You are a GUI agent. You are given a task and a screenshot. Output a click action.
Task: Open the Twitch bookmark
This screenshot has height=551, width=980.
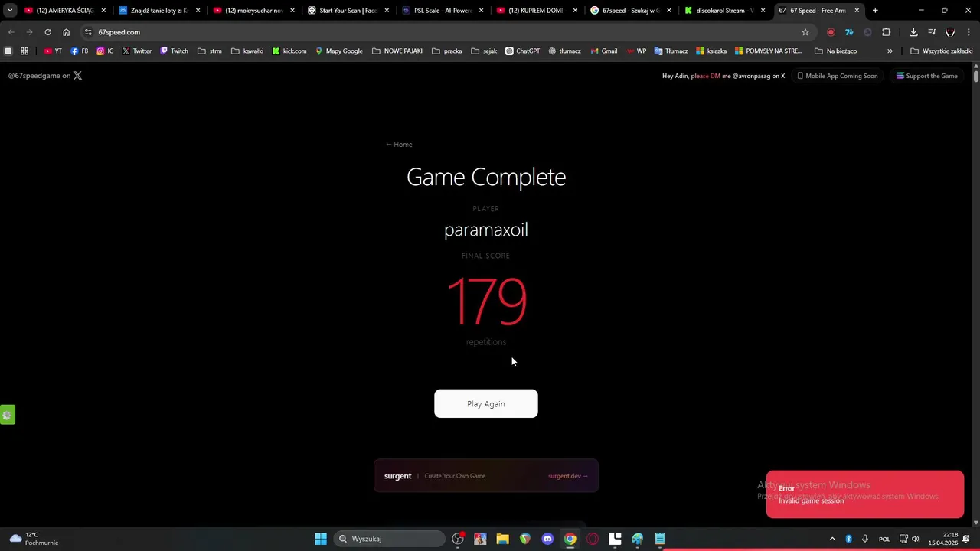[x=174, y=51]
